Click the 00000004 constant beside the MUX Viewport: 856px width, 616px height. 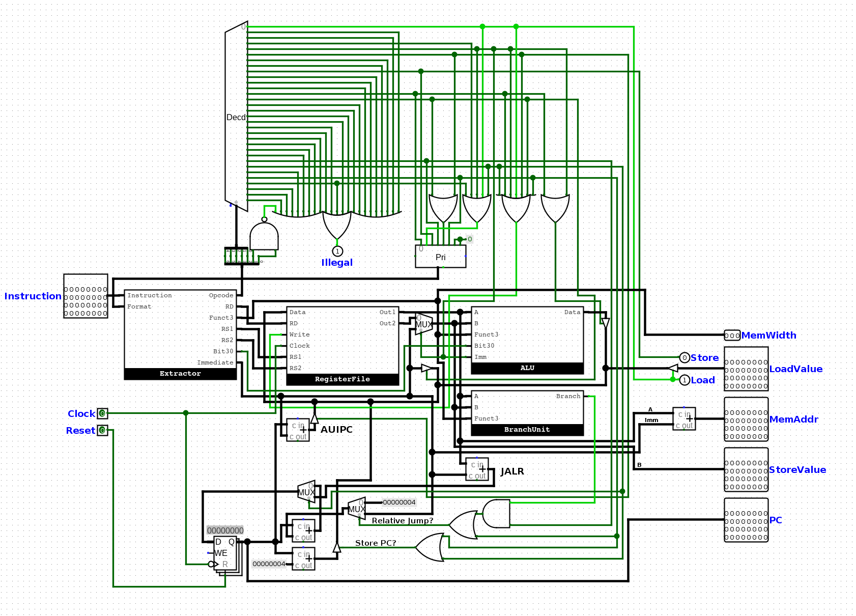(399, 502)
